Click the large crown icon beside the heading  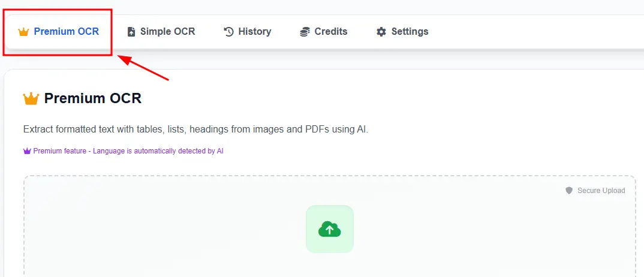(x=31, y=98)
